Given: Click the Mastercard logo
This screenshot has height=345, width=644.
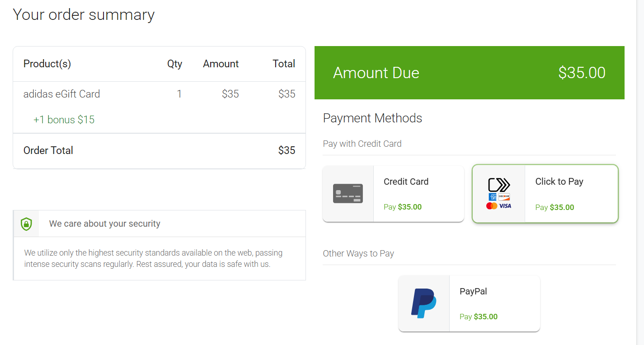Looking at the screenshot, I should coord(492,206).
